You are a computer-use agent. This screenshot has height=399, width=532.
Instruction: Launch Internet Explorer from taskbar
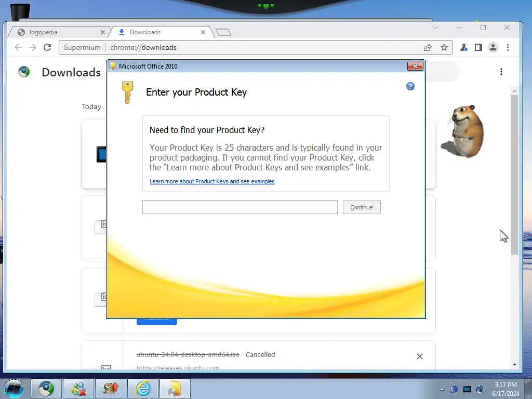coord(143,389)
